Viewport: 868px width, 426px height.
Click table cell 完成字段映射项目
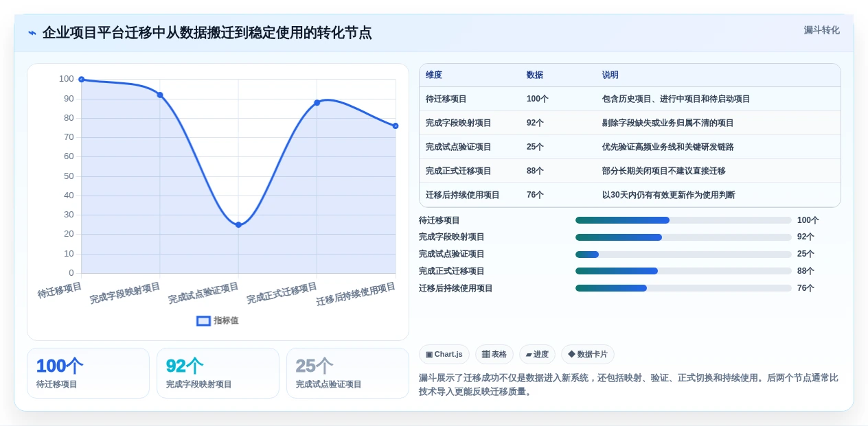tap(459, 123)
